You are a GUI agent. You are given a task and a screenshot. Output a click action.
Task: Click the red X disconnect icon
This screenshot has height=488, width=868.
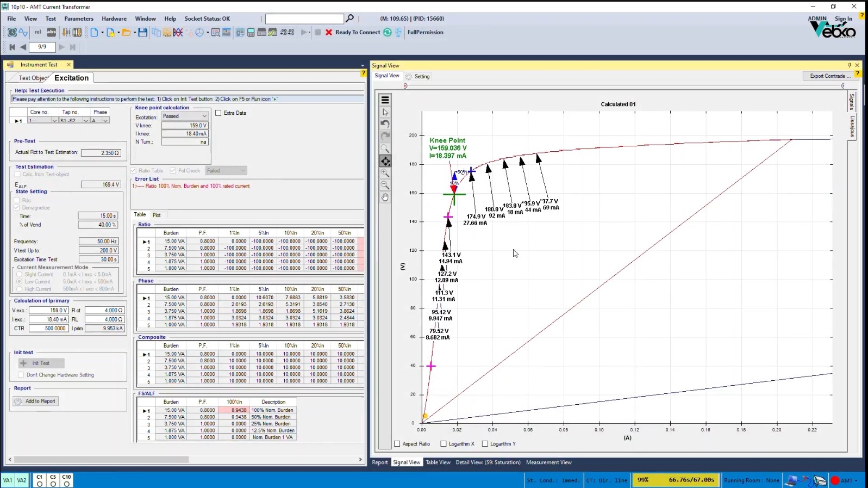[329, 33]
